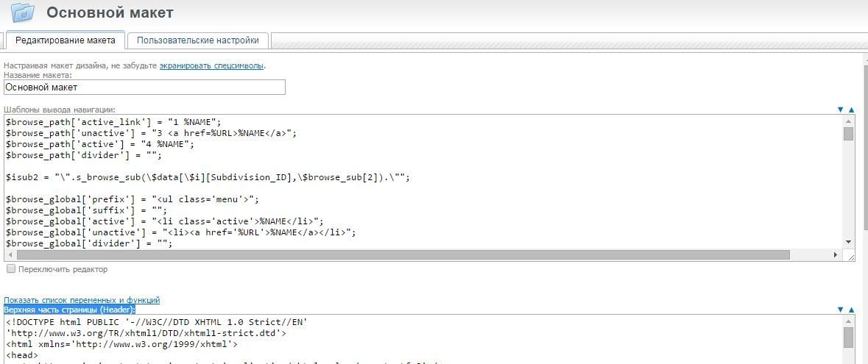
Task: Click Header textarea vertical scroll thumb
Action: (x=848, y=338)
